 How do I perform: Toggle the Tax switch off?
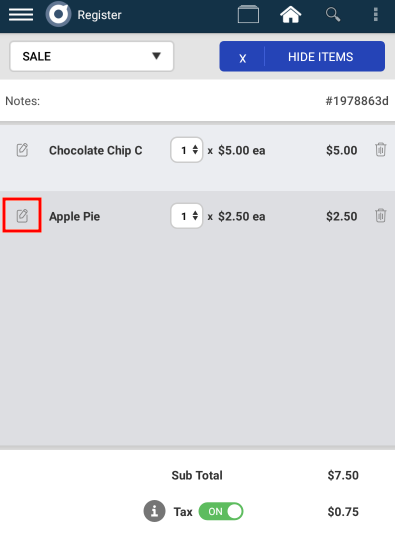pyautogui.click(x=221, y=511)
